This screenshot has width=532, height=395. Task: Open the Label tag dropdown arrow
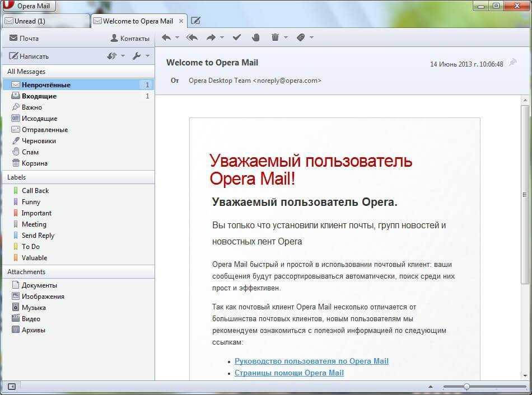(x=311, y=37)
